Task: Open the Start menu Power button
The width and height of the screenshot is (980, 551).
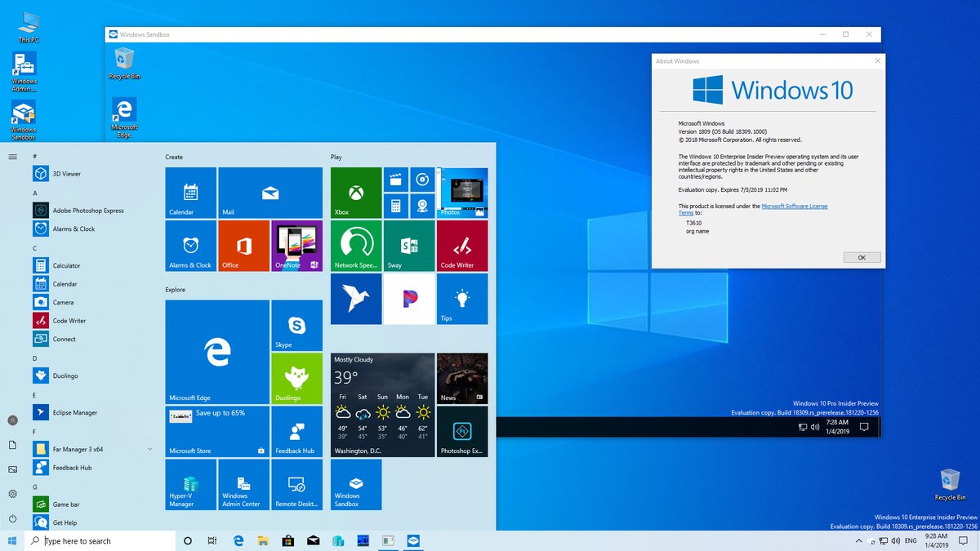Action: click(12, 518)
